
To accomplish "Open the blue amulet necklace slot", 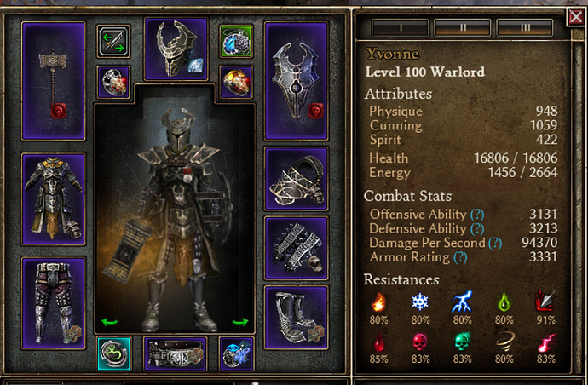I will (x=236, y=41).
